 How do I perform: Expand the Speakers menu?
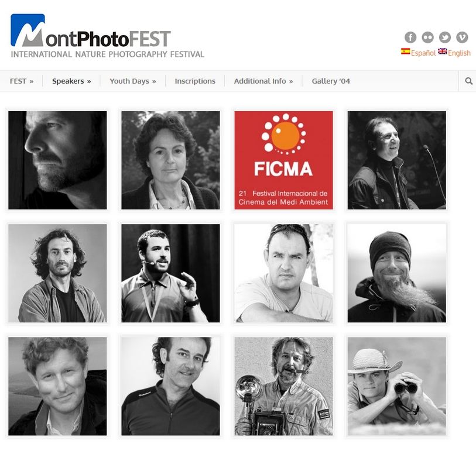coord(71,81)
